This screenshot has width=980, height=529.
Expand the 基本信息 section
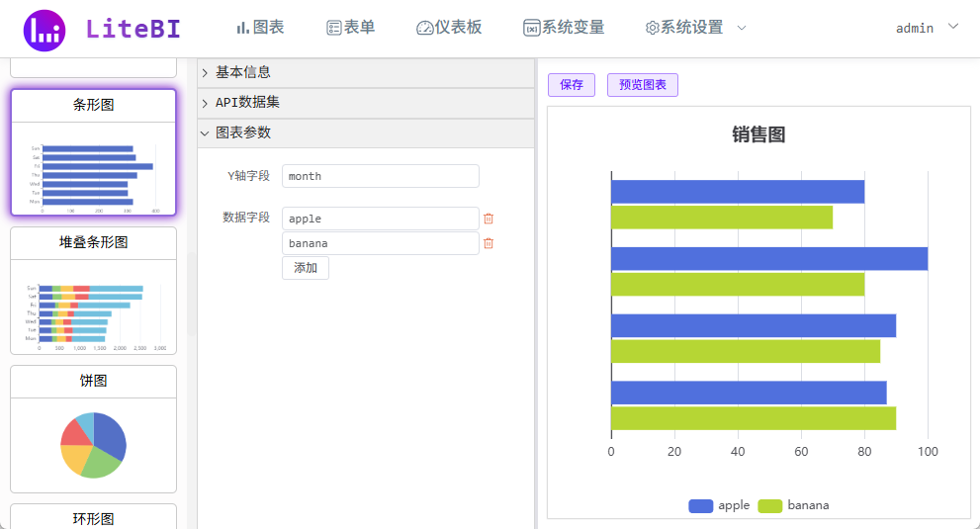point(366,72)
